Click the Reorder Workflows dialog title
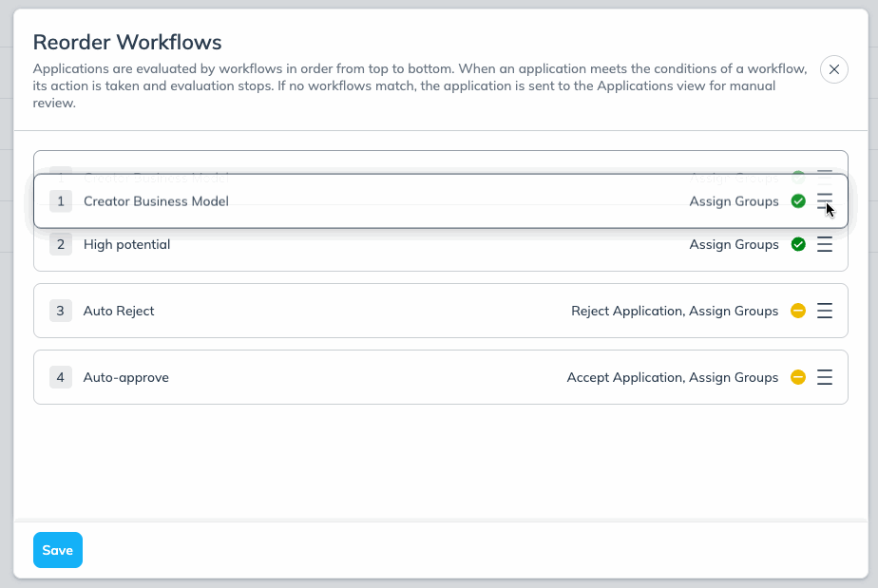The width and height of the screenshot is (878, 588). pyautogui.click(x=127, y=42)
